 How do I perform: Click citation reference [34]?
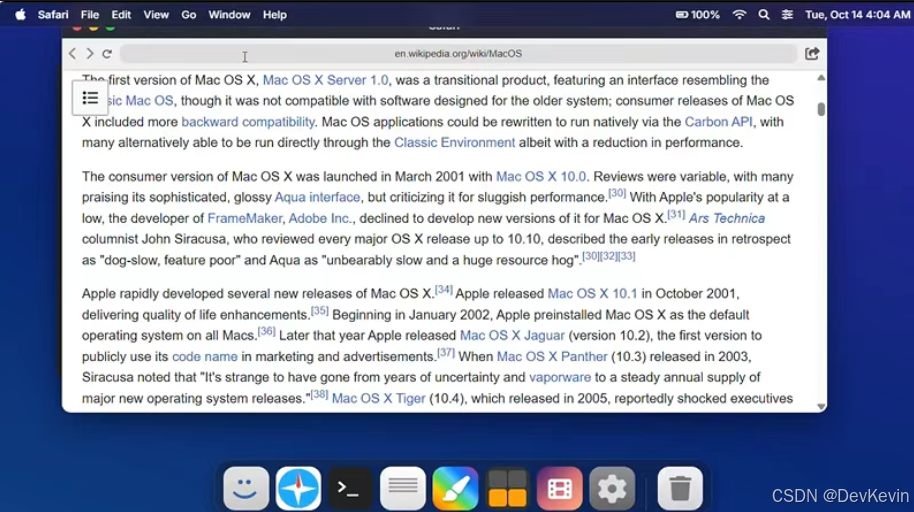[444, 289]
